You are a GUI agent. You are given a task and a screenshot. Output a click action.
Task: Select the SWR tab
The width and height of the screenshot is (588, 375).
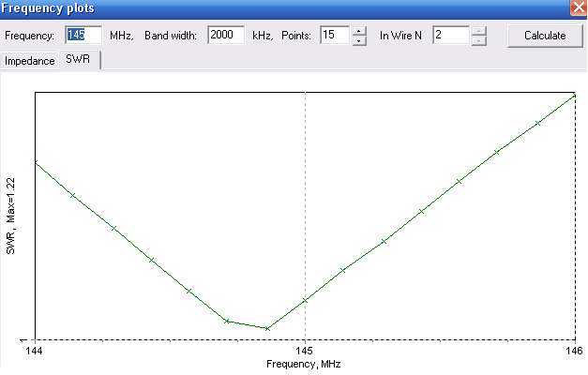pos(78,59)
